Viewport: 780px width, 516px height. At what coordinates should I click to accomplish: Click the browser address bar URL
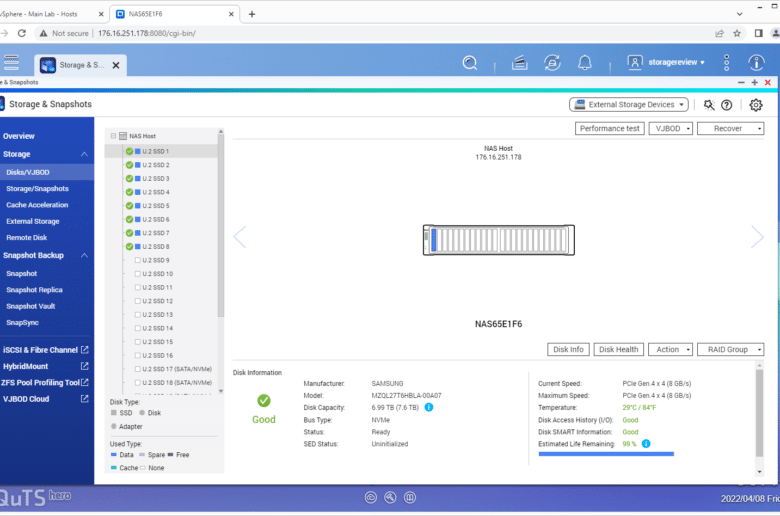point(147,33)
